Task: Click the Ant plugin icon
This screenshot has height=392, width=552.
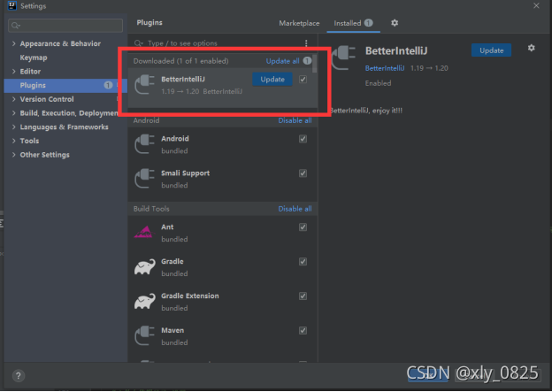Action: click(143, 232)
